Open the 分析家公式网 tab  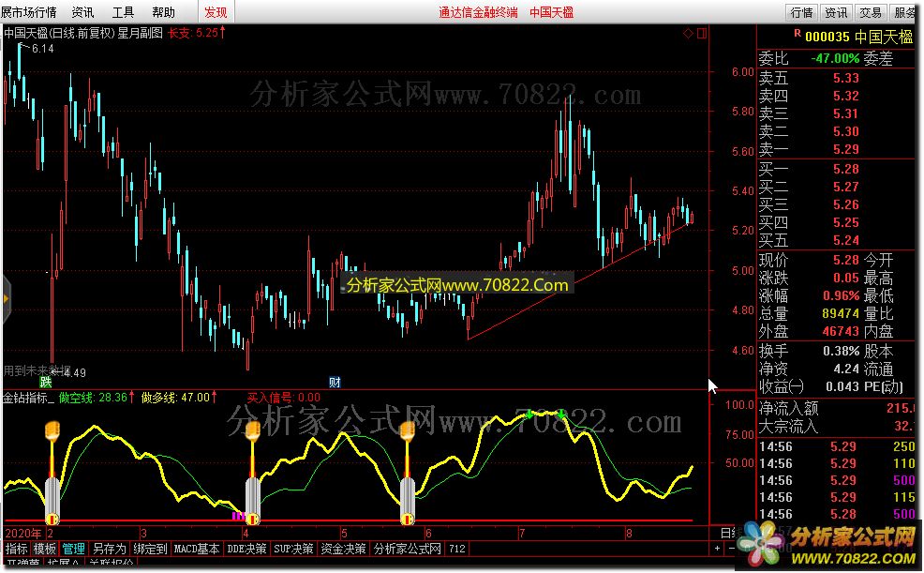tap(408, 549)
